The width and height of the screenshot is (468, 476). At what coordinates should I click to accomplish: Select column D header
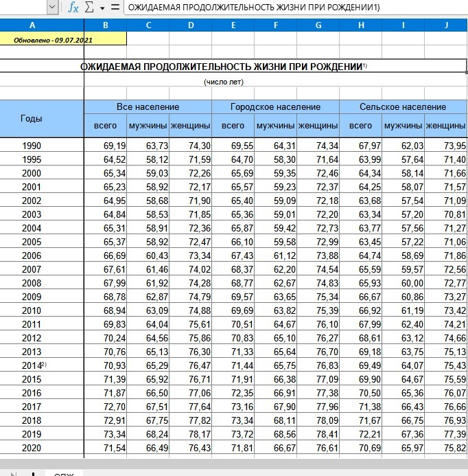coord(190,25)
